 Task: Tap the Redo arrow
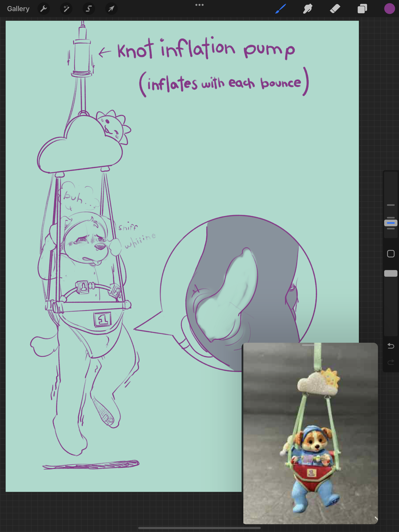pos(391,362)
